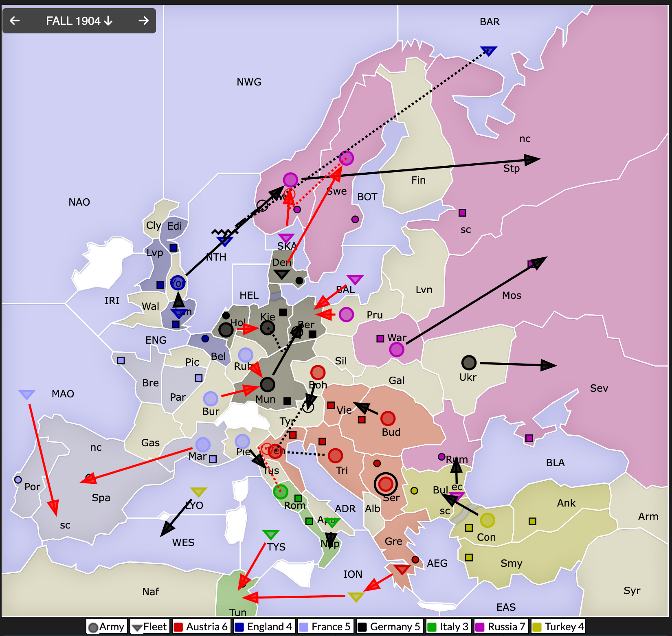This screenshot has width=672, height=636.
Task: Advance to next phase with right arrow
Action: pos(143,21)
